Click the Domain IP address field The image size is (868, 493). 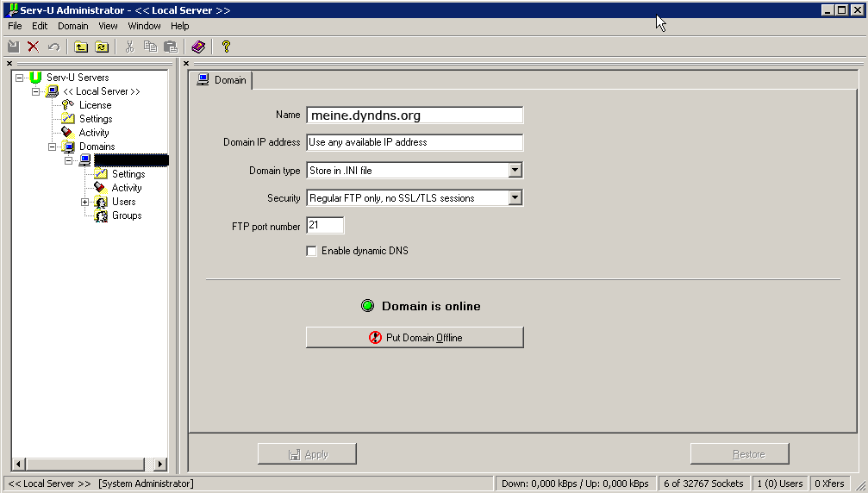415,142
